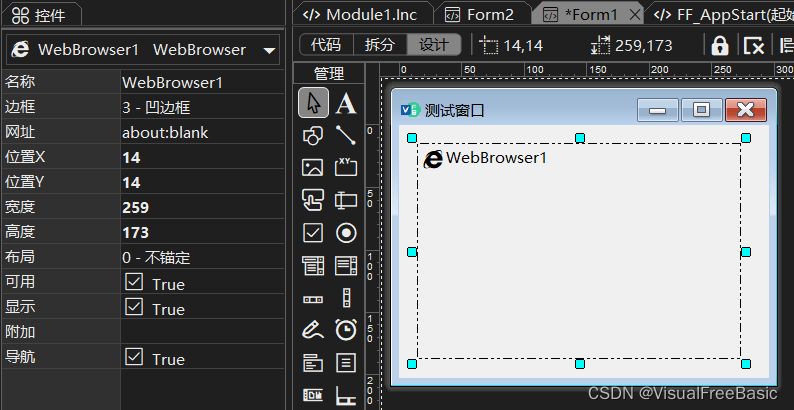Click the bottom-middle cyan resize handle

pyautogui.click(x=580, y=364)
